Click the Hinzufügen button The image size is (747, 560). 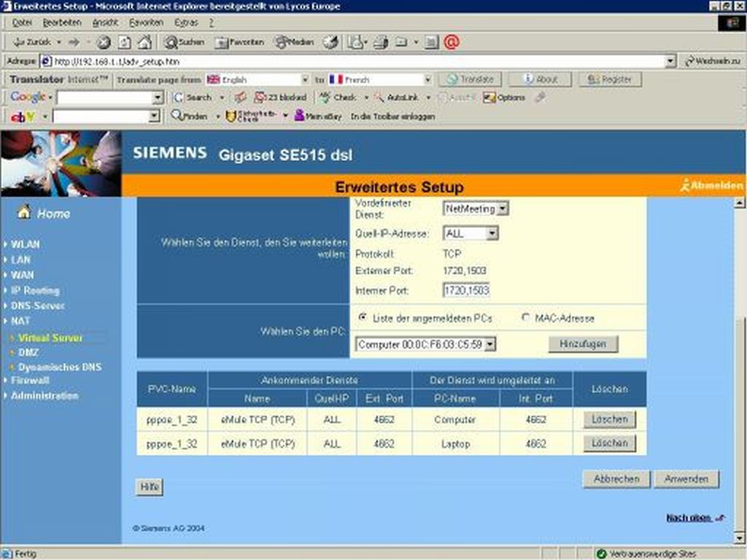[583, 344]
